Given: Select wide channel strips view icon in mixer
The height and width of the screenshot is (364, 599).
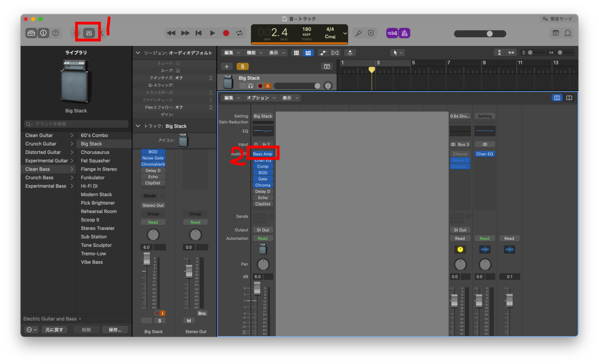Looking at the screenshot, I should [569, 98].
